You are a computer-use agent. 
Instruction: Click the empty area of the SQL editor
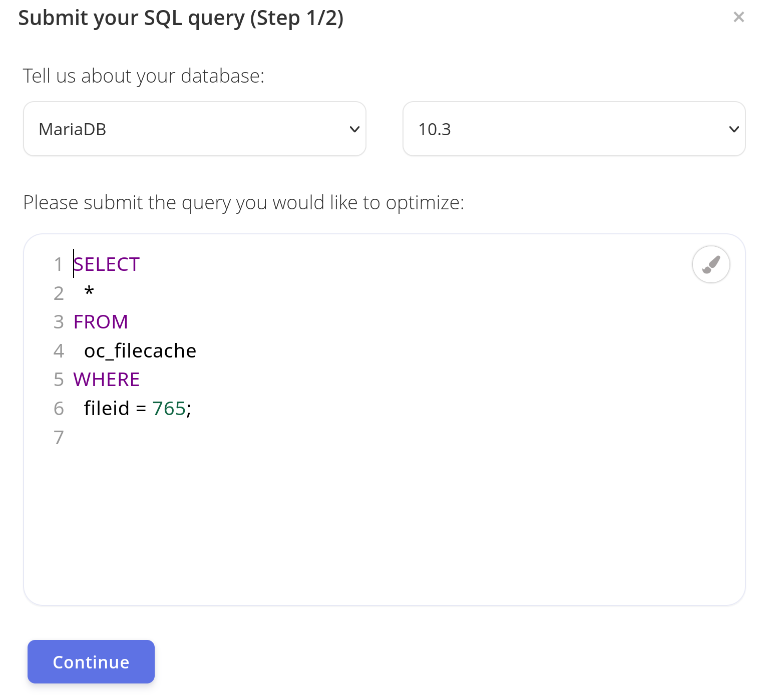click(x=385, y=526)
